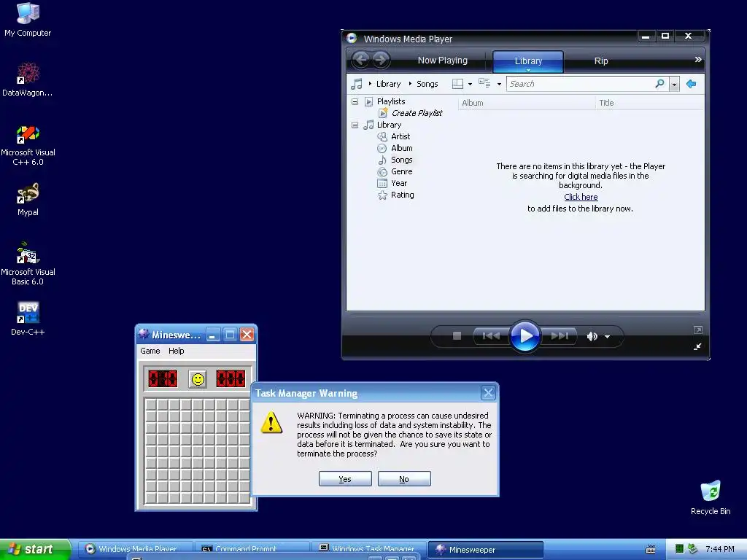This screenshot has height=560, width=747.
Task: Click the search magnifier icon
Action: coord(659,84)
